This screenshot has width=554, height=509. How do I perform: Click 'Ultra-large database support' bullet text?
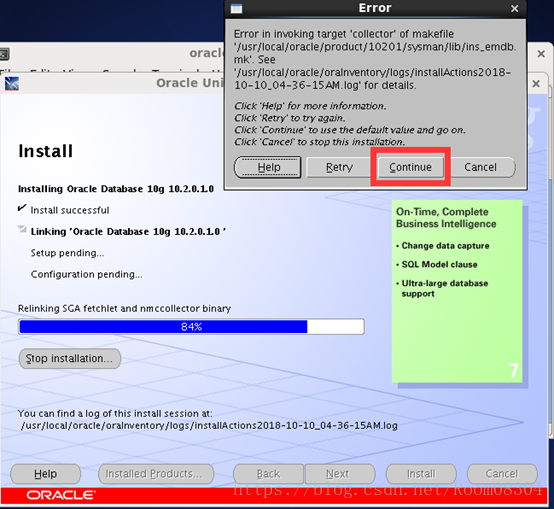click(x=445, y=288)
